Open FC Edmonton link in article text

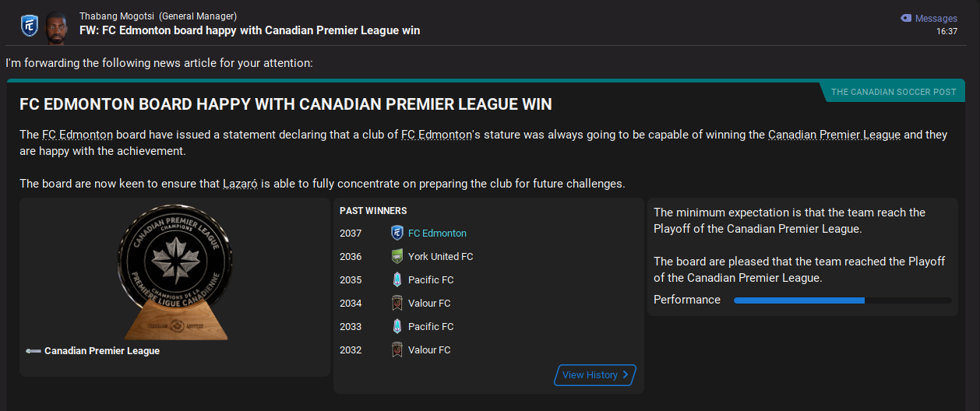pyautogui.click(x=77, y=134)
